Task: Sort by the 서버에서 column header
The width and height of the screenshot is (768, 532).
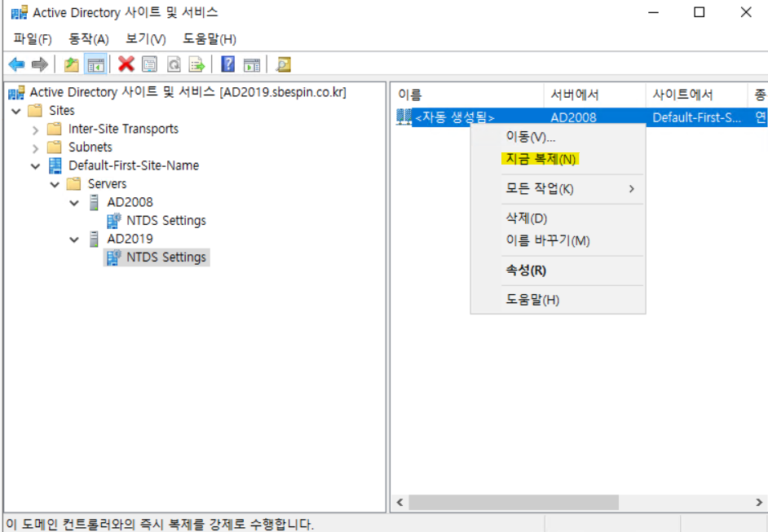Action: pyautogui.click(x=594, y=95)
